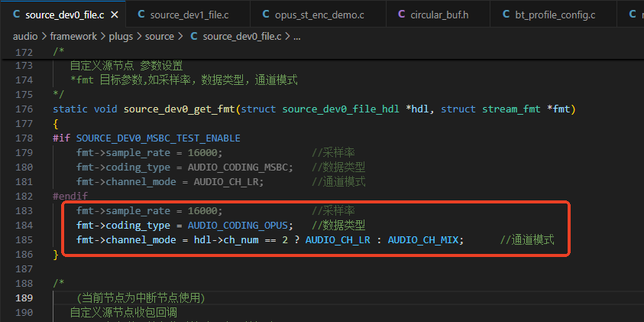Click fmt->coding_type on line 184
The image size is (644, 322).
coord(123,226)
